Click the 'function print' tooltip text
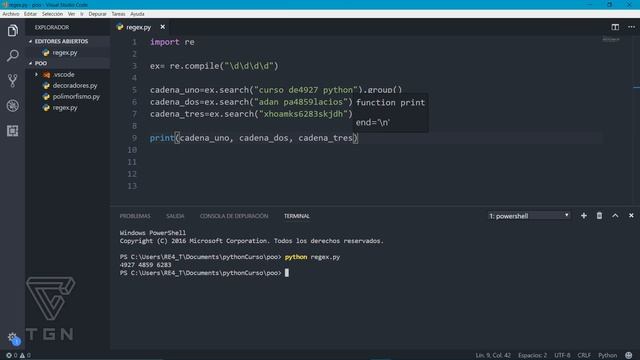The height and width of the screenshot is (360, 640). [x=390, y=103]
